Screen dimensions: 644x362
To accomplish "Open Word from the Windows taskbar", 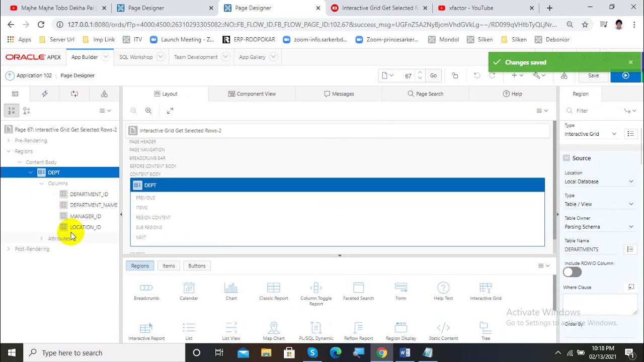I will (x=405, y=353).
